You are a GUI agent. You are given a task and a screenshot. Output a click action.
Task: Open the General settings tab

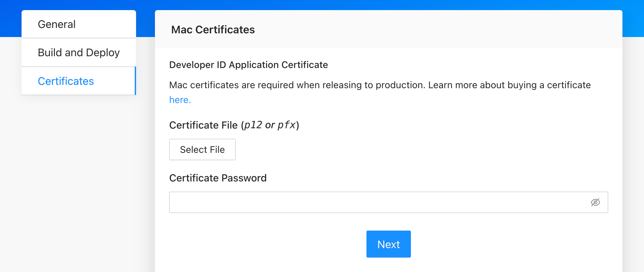[x=57, y=24]
